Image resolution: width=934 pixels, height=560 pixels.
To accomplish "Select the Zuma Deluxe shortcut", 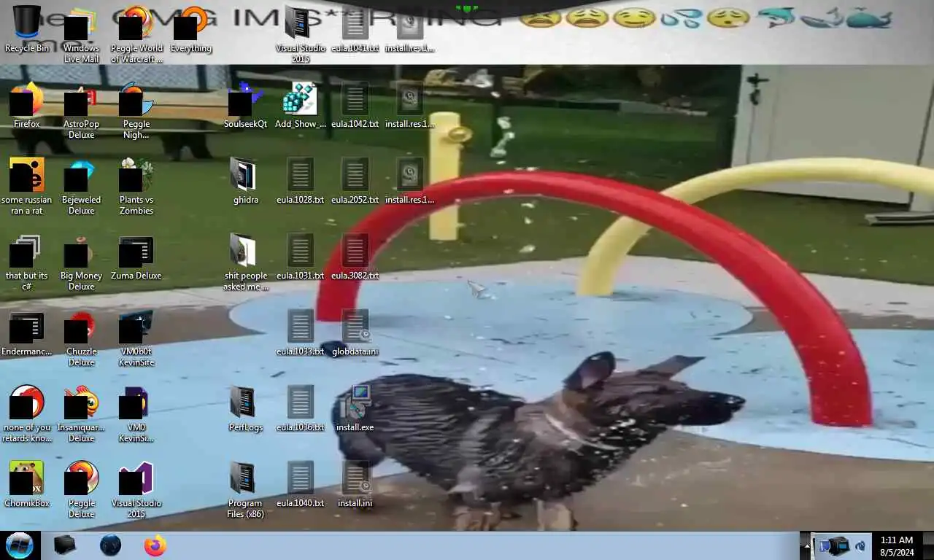I will [x=136, y=257].
